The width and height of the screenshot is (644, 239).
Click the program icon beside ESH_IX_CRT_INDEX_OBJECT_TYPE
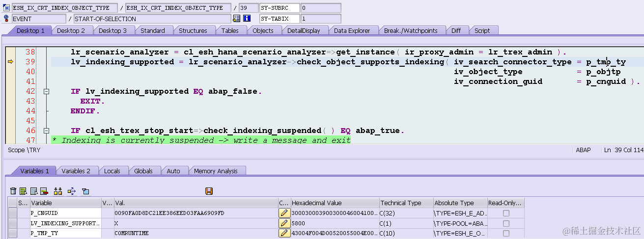(6, 8)
